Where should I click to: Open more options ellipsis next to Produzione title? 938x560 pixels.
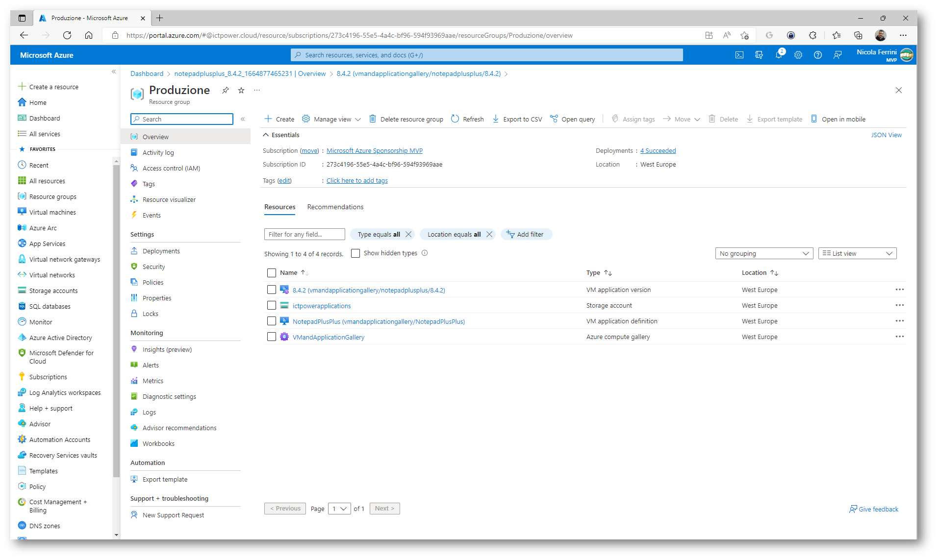pos(257,90)
